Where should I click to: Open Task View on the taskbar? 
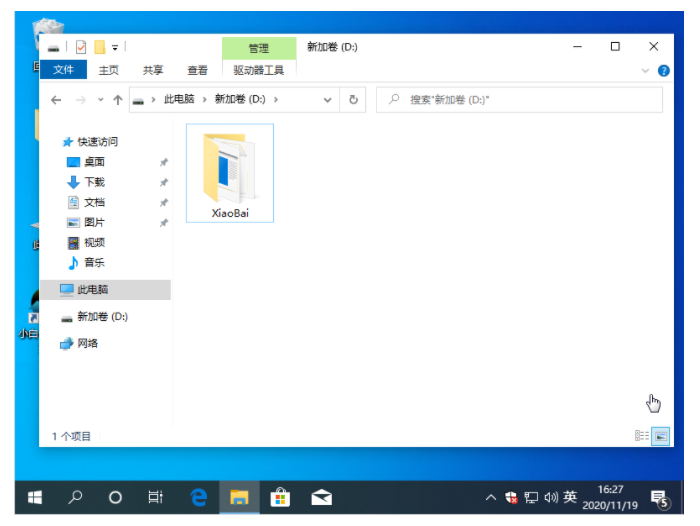[x=155, y=497]
